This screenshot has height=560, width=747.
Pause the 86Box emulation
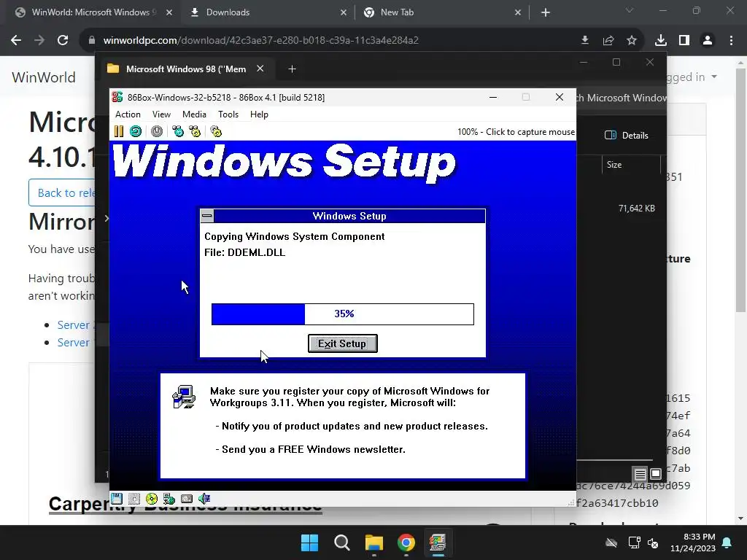[119, 131]
